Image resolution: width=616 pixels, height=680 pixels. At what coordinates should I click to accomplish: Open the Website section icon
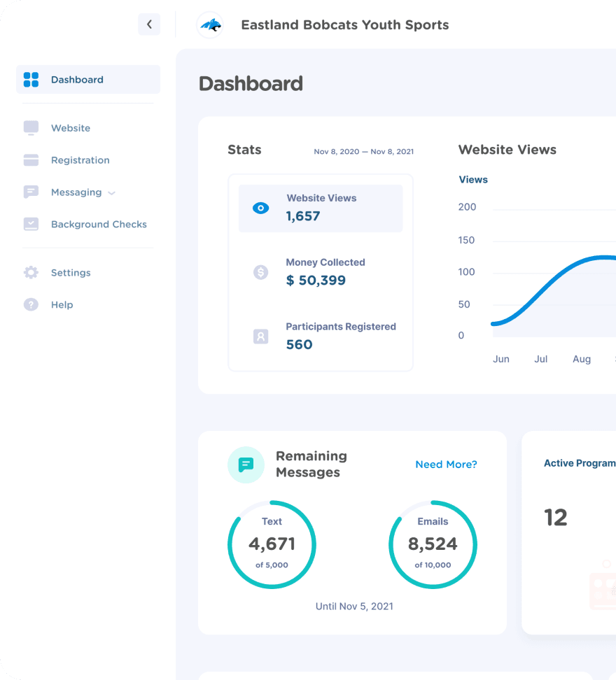[x=31, y=127]
